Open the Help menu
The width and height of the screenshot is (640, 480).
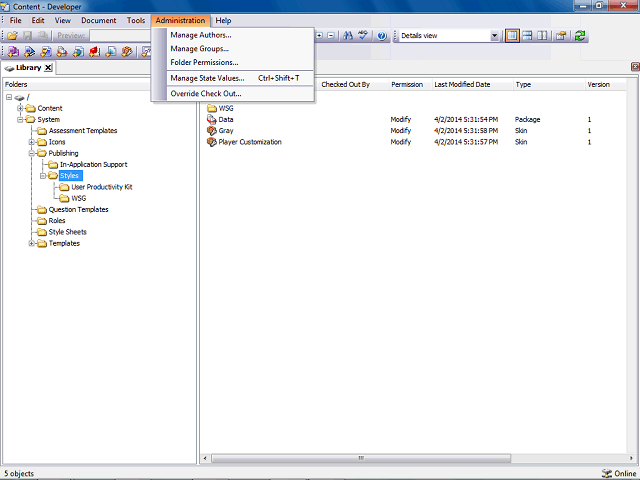point(223,20)
